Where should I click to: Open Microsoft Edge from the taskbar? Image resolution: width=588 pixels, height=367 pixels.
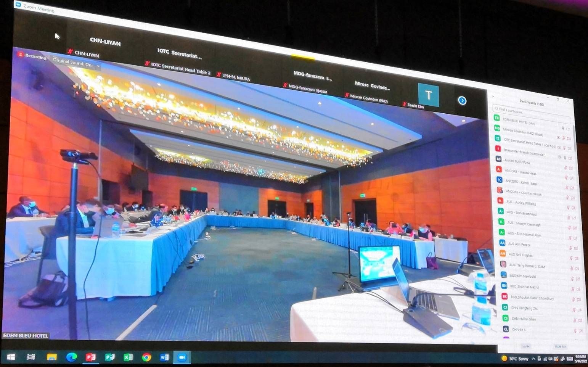coord(71,357)
